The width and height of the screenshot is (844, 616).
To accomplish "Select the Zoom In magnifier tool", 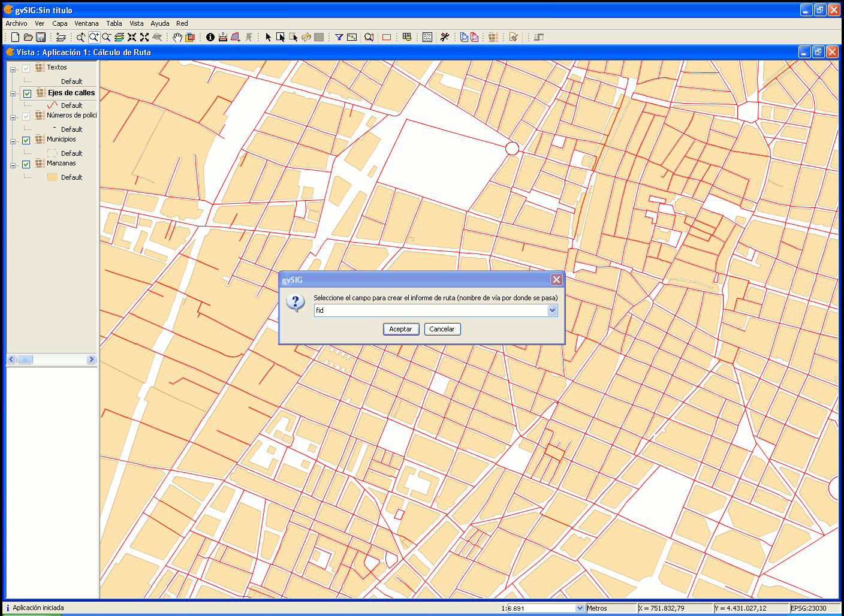I will [x=94, y=37].
